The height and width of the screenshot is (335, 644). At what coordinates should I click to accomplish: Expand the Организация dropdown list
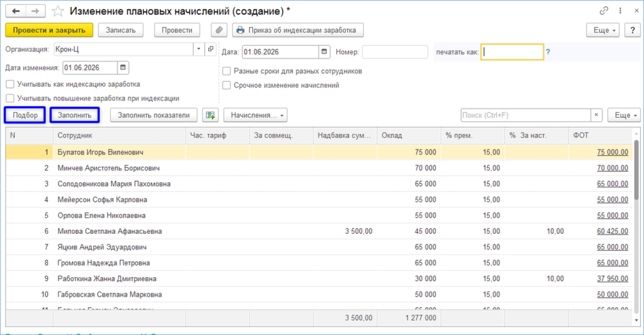click(199, 49)
